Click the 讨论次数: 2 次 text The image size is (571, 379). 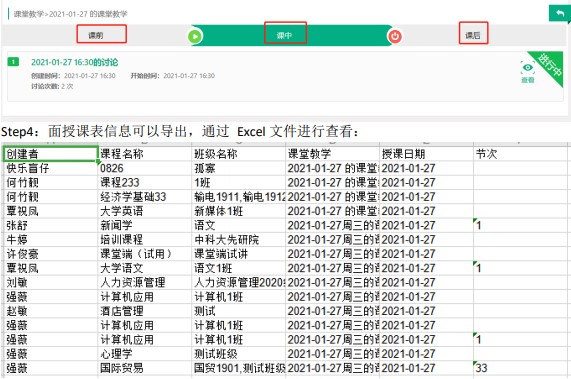[x=52, y=86]
